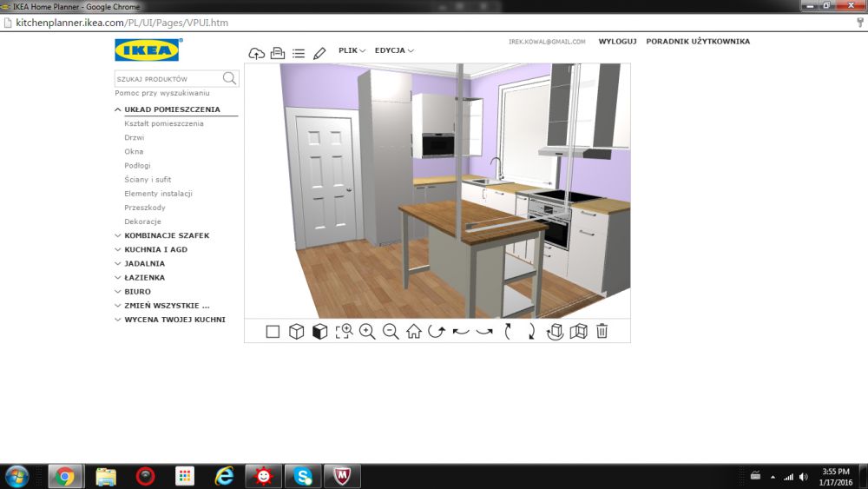This screenshot has width=868, height=489.
Task: Click the print icon in top toolbar
Action: click(x=278, y=53)
